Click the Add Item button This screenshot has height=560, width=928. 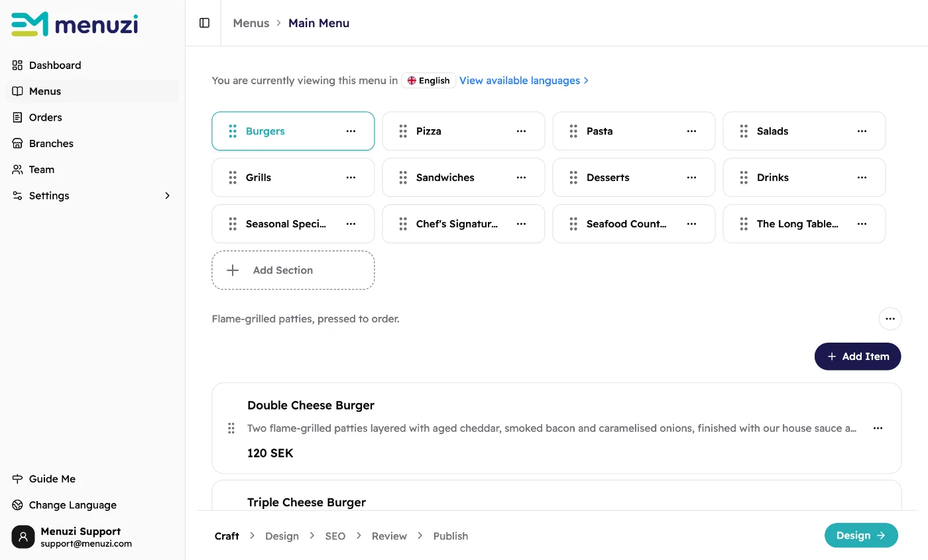(858, 357)
